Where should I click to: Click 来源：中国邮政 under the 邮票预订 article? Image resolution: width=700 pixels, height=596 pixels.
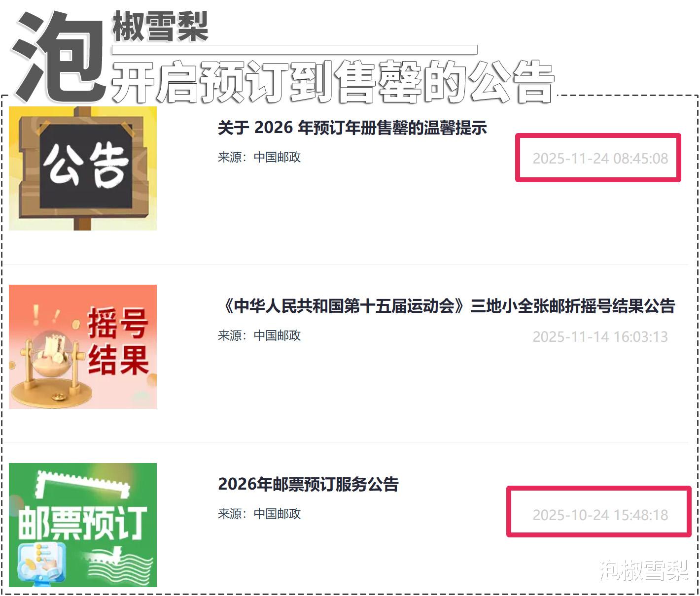point(259,514)
